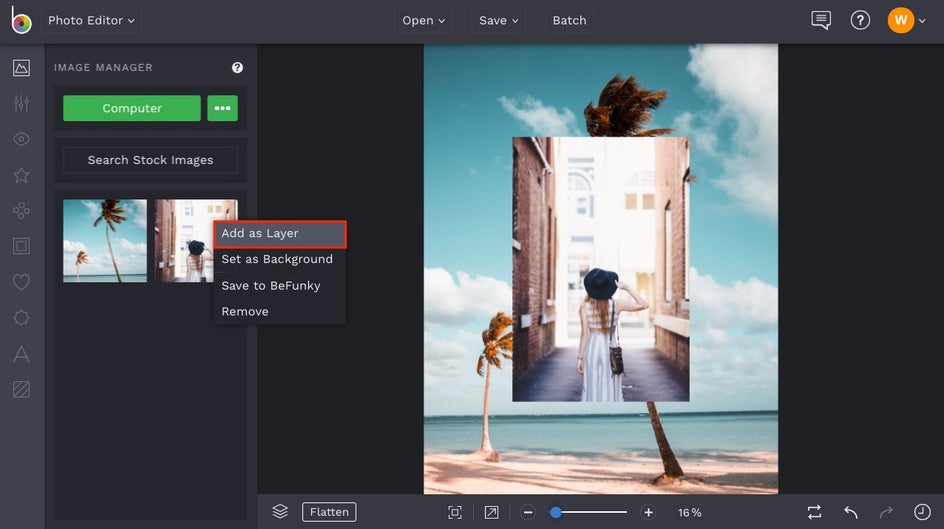The image size is (944, 529).
Task: Select the woman in alley thumbnail
Action: (184, 241)
